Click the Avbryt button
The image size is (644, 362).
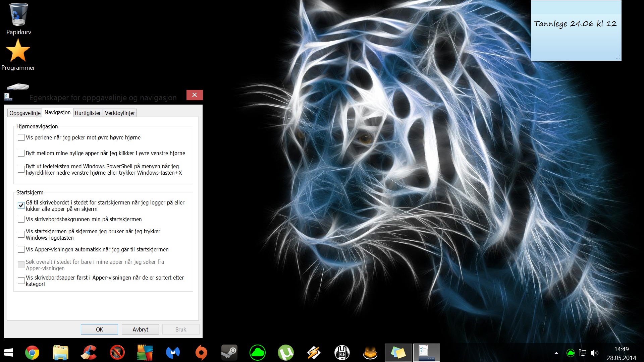(x=140, y=329)
